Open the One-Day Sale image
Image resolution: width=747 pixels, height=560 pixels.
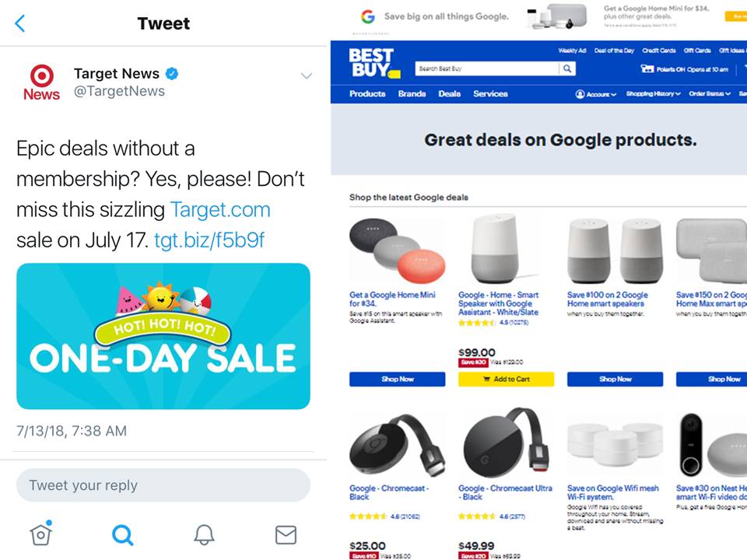pyautogui.click(x=163, y=336)
